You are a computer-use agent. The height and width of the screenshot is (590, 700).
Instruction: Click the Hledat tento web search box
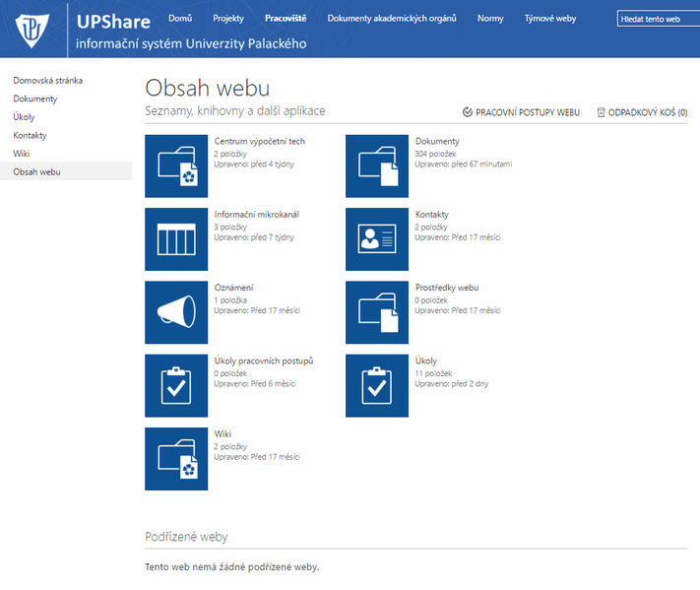[659, 19]
